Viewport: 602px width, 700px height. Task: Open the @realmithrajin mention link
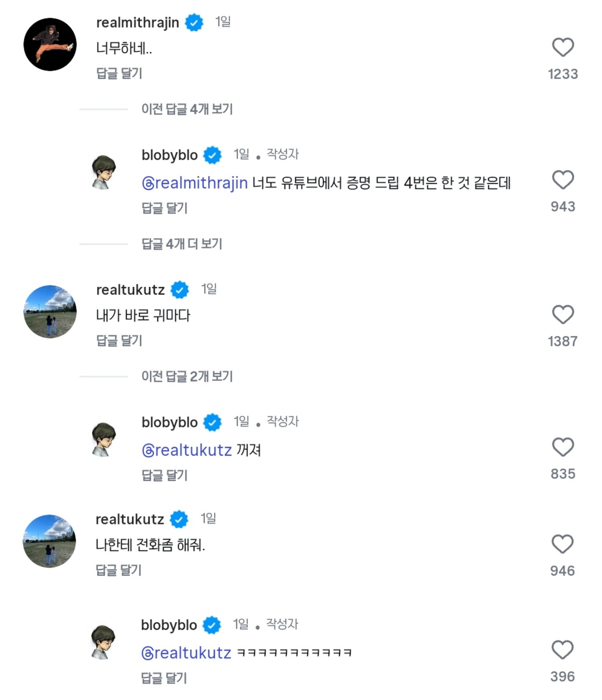tap(195, 183)
